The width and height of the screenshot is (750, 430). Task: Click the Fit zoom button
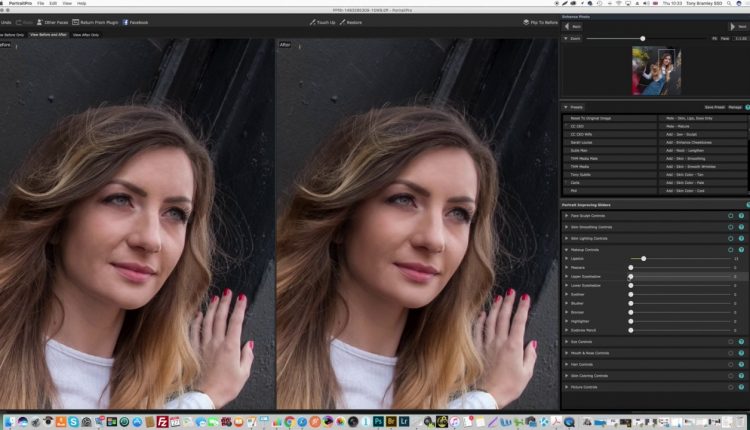pos(715,38)
